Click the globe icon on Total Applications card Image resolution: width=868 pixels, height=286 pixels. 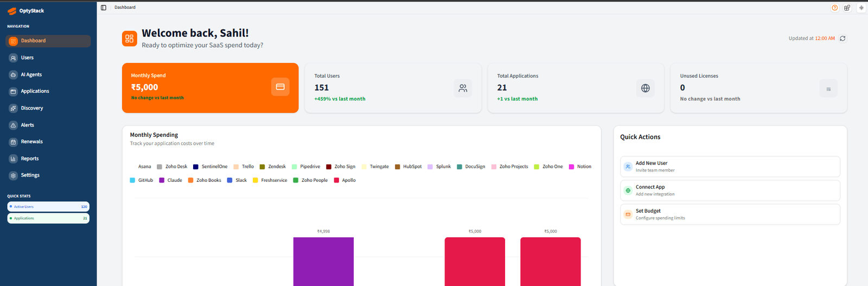click(646, 88)
